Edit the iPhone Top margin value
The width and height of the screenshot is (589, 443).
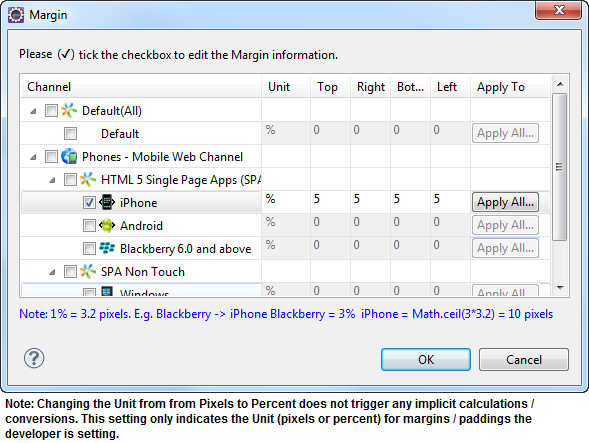click(x=330, y=199)
